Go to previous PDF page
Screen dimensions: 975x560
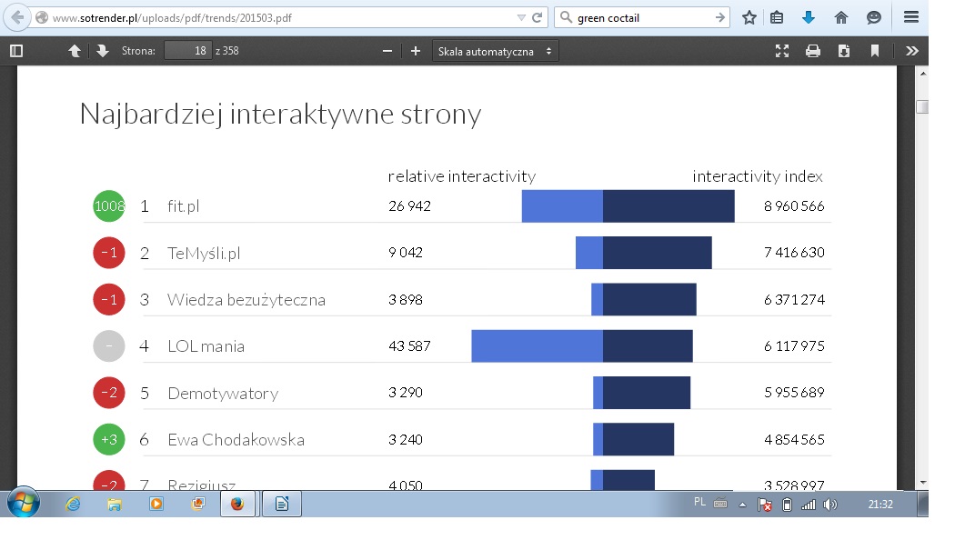coord(75,51)
